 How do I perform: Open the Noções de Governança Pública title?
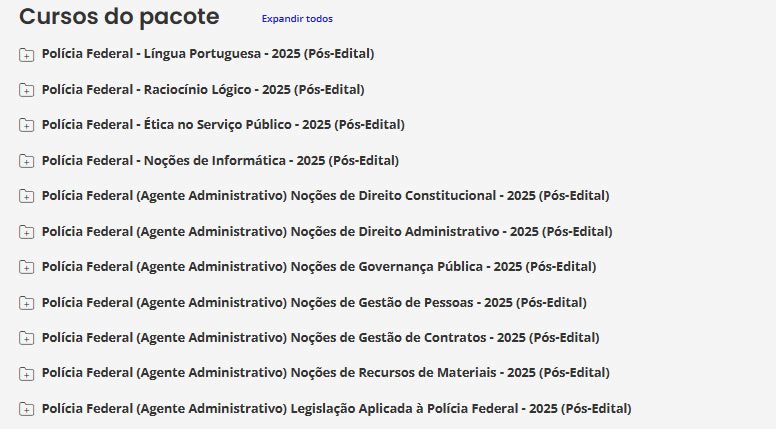point(319,266)
